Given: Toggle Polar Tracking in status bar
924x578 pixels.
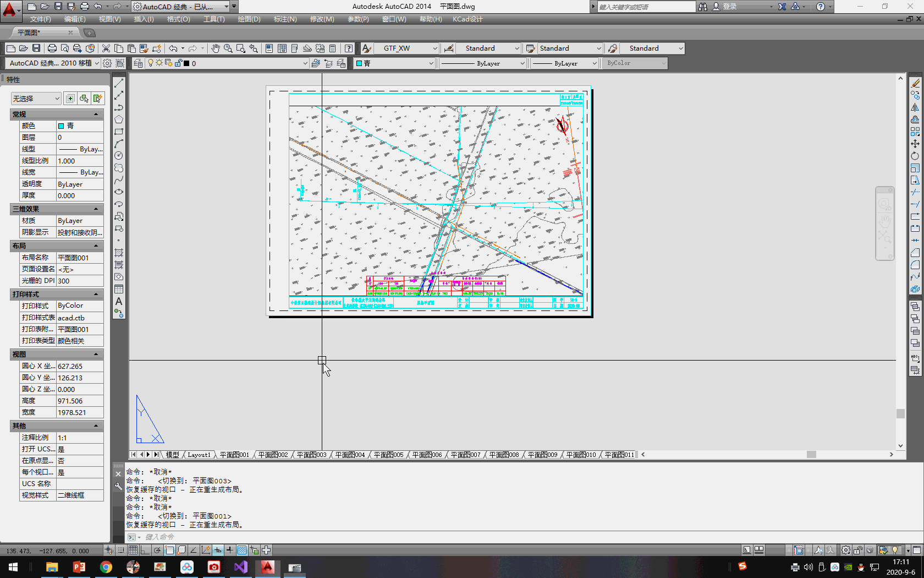Looking at the screenshot, I should click(x=157, y=550).
